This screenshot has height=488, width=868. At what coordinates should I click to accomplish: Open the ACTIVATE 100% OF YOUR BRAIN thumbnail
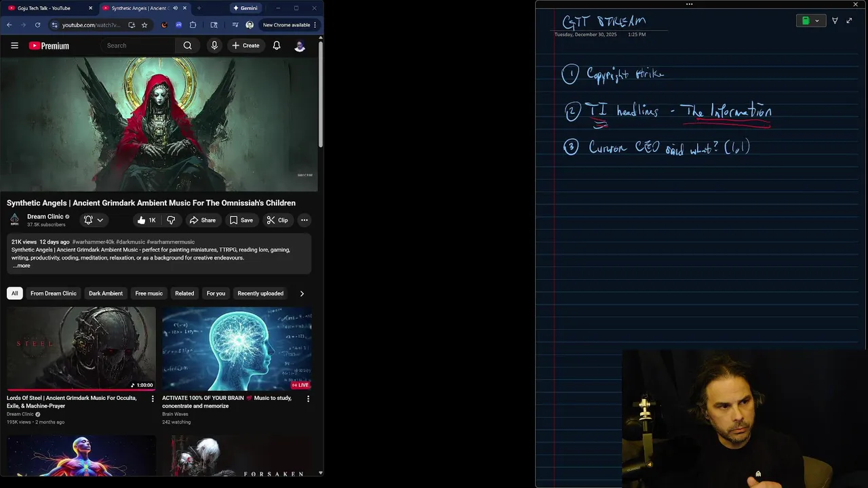tap(237, 349)
